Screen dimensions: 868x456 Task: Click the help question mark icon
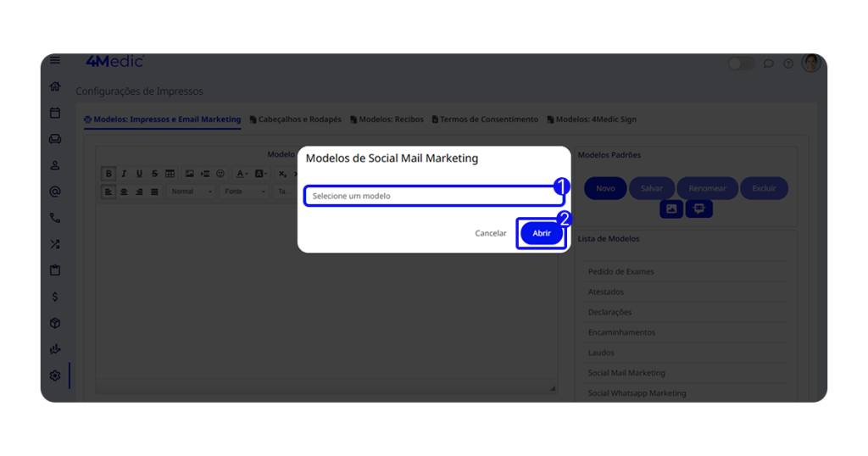click(x=788, y=64)
